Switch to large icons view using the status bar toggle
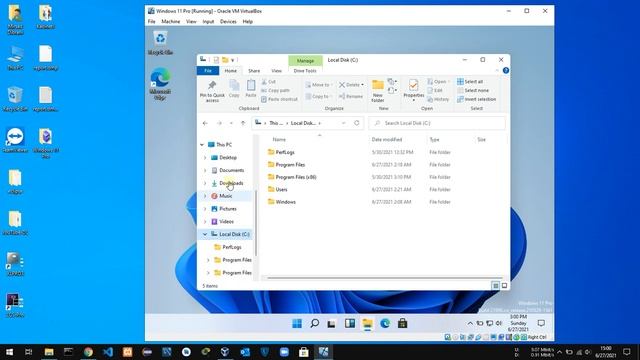 tap(504, 286)
